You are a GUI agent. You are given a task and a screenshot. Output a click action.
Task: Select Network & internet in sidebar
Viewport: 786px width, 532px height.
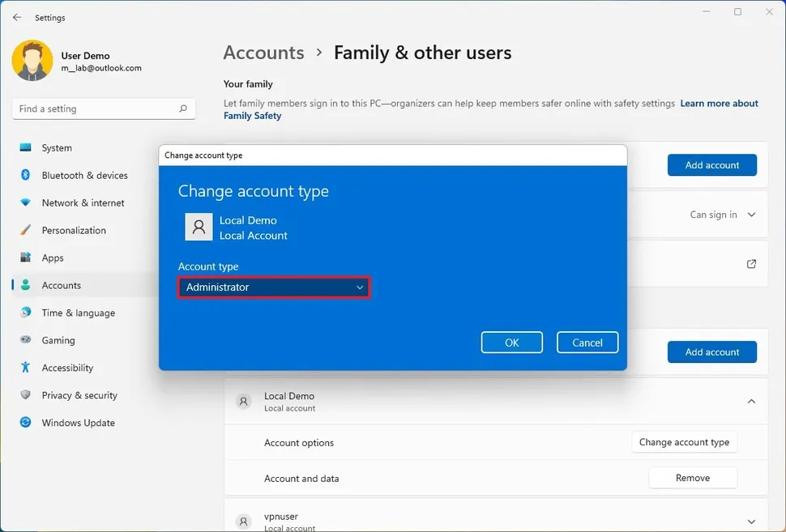pyautogui.click(x=83, y=202)
